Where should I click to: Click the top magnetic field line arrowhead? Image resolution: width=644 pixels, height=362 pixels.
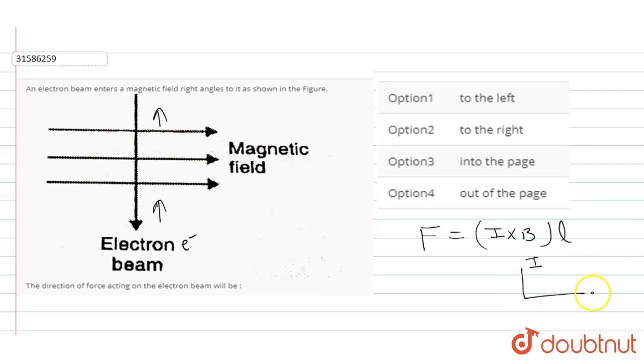[211, 132]
